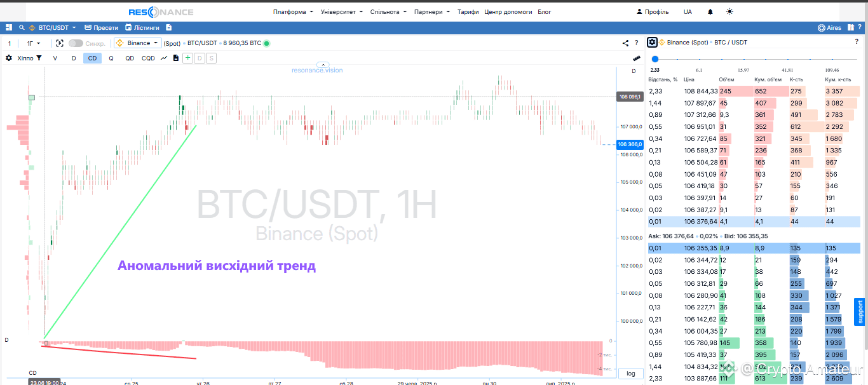868x385 pixels.
Task: Click the distance slider handle at 2.33
Action: 655,59
